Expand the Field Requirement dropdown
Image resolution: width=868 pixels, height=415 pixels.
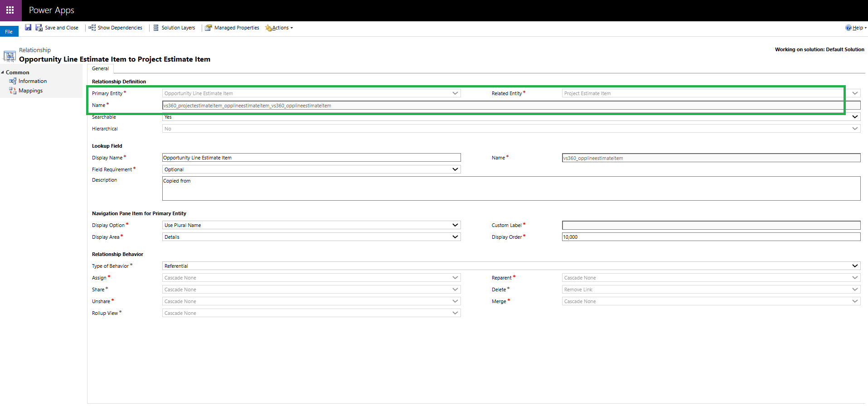311,169
